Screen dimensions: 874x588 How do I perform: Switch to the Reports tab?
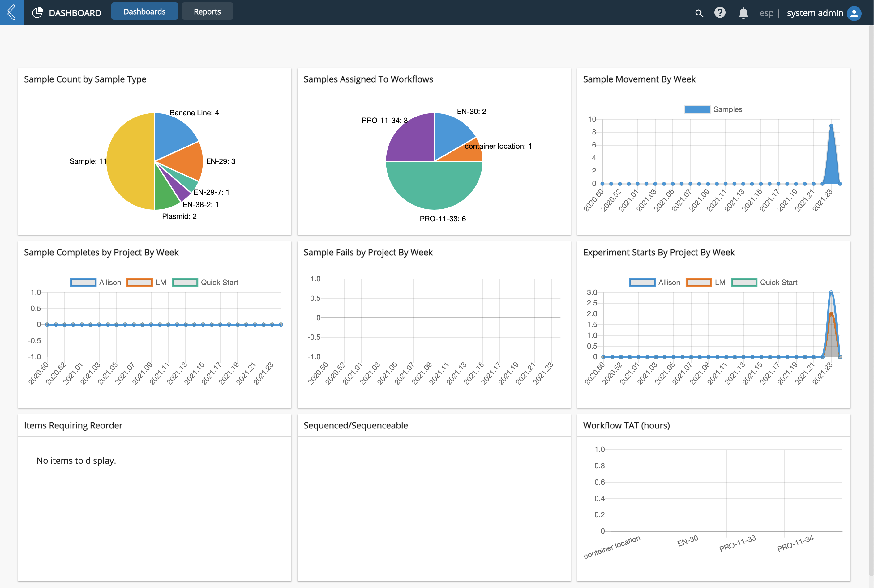tap(207, 11)
